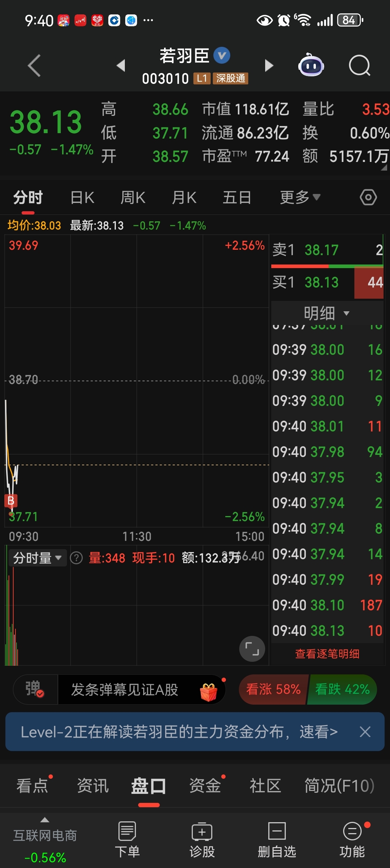
Task: Vote 看涨 58% bullish
Action: (273, 689)
